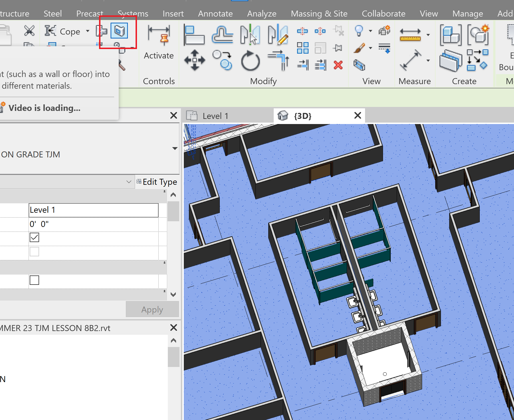Switch to the Collaborate ribbon tab
514x420 pixels.
click(x=383, y=13)
